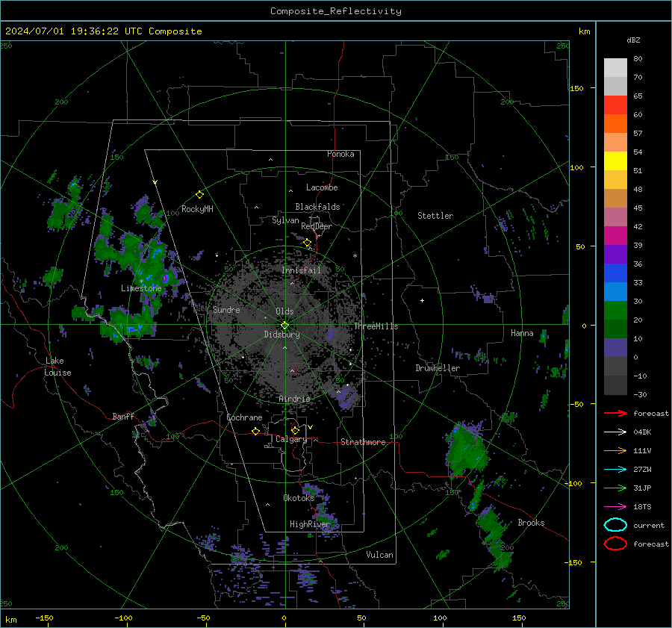This screenshot has height=628, width=672.
Task: Click the magenta 18TS arrow icon
Action: click(x=615, y=507)
